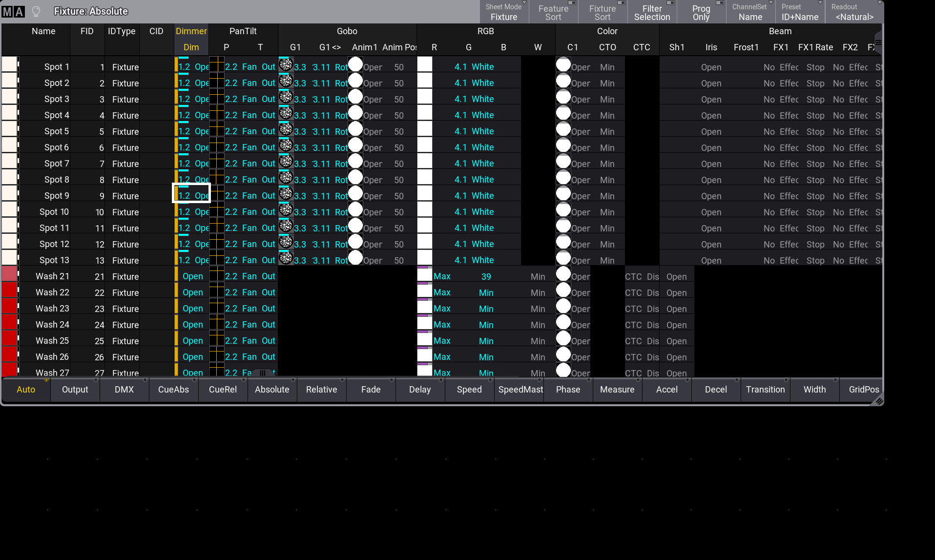Click the window resize grip at bottom-right corner
This screenshot has width=935, height=560.
(x=878, y=401)
